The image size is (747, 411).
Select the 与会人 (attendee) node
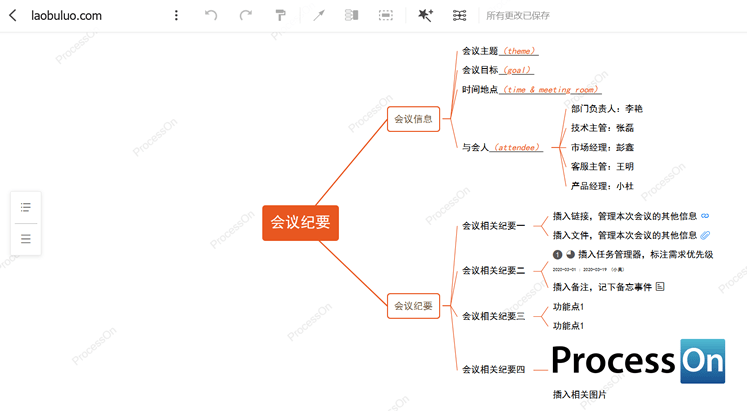pyautogui.click(x=502, y=147)
